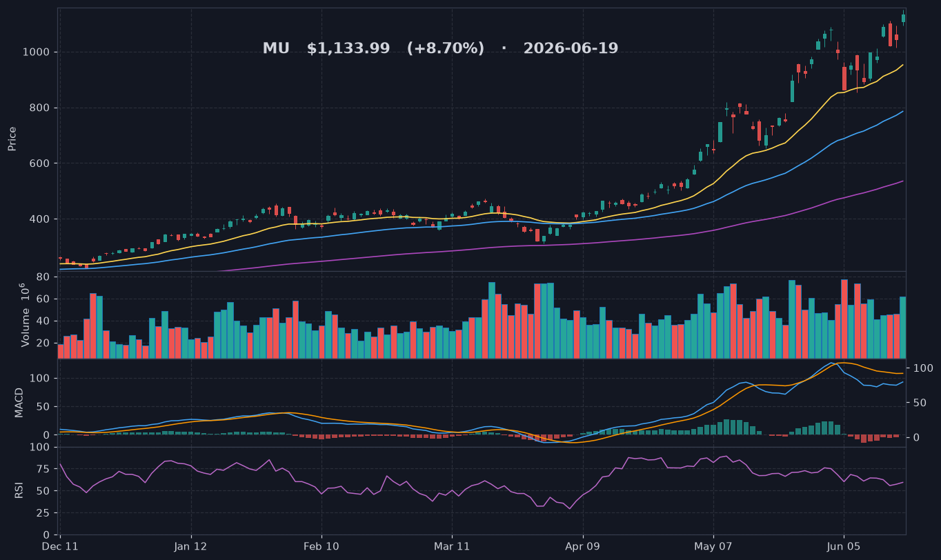Click the "Price" axis label
This screenshot has width=941, height=560.
(12, 139)
